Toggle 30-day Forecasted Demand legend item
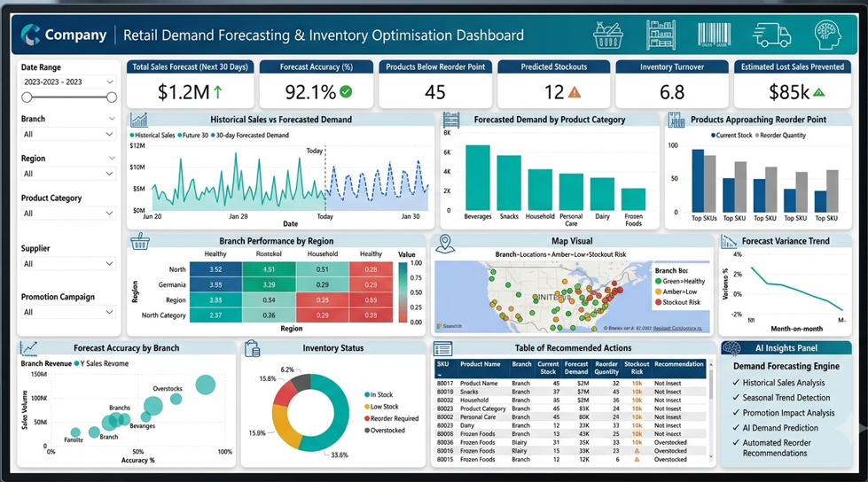This screenshot has width=868, height=482. pos(250,135)
